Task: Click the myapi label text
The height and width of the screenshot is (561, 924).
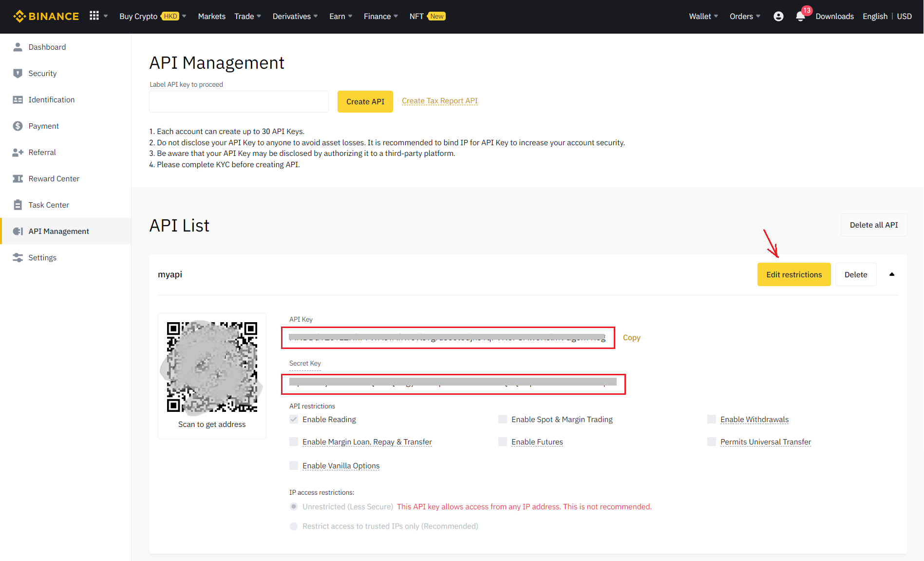Action: (x=170, y=274)
